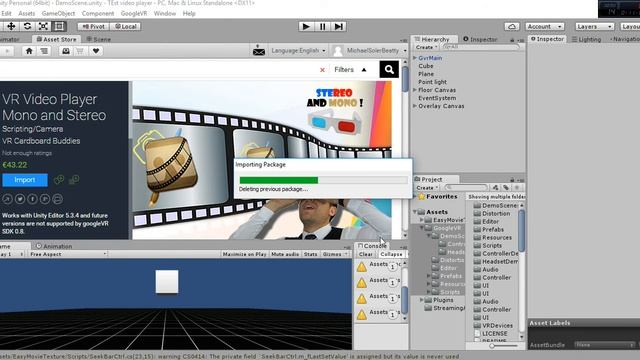The width and height of the screenshot is (640, 360).
Task: Start Play mode
Action: point(306,27)
